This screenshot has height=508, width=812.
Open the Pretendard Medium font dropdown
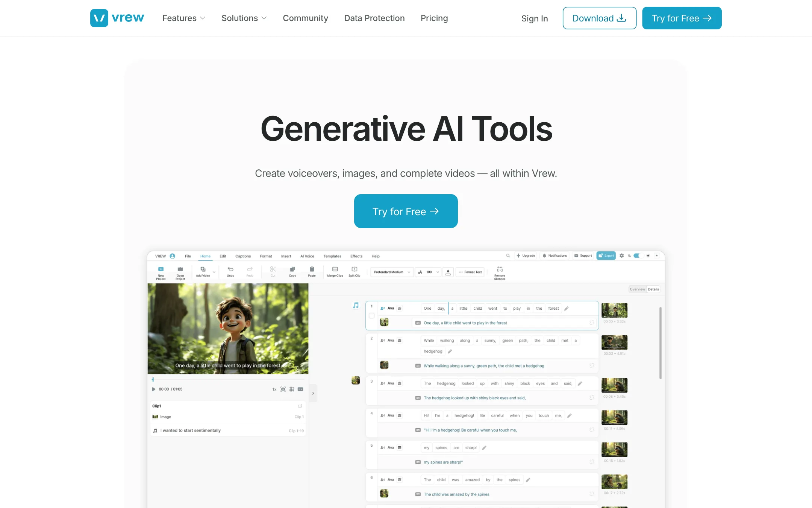[392, 272]
